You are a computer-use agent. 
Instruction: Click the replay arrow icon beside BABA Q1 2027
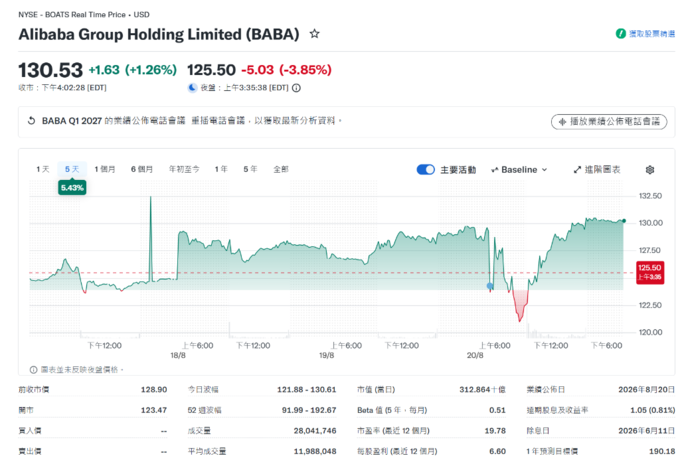pos(31,121)
